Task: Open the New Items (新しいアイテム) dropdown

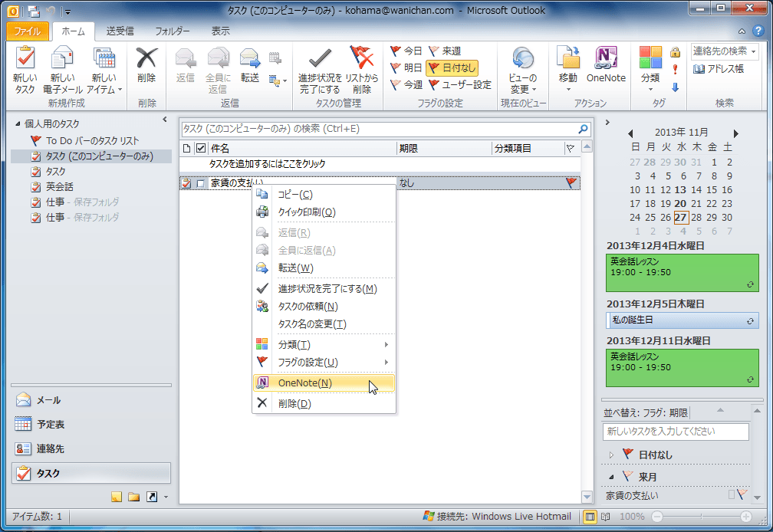Action: [x=104, y=70]
